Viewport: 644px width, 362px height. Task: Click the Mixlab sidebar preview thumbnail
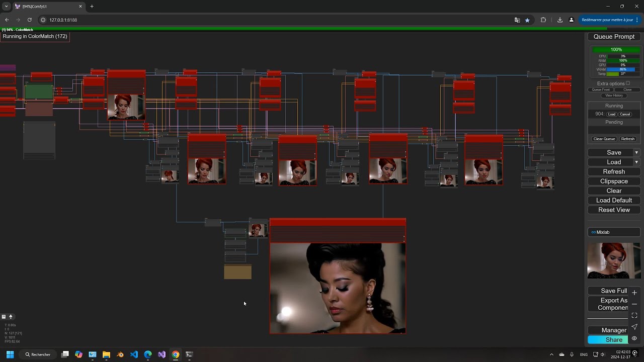click(x=614, y=260)
